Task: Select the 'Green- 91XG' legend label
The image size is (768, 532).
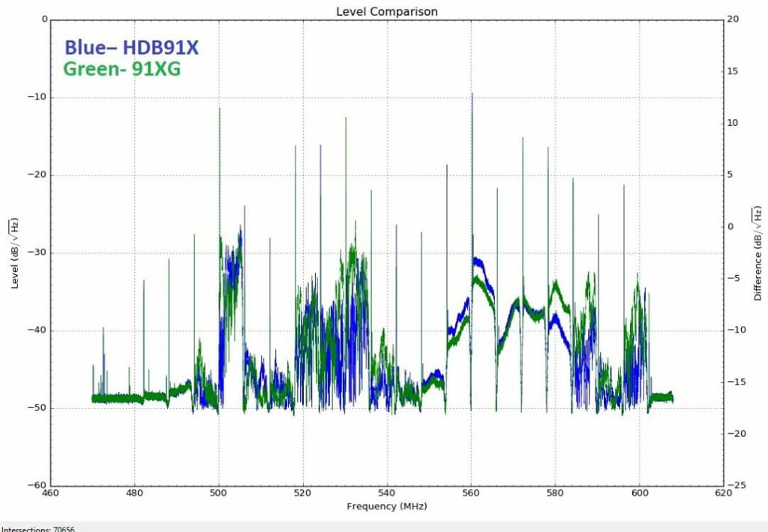Action: click(121, 69)
